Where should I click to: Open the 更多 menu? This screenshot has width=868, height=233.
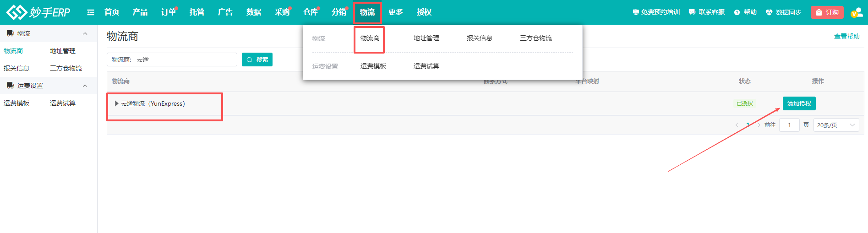(396, 12)
